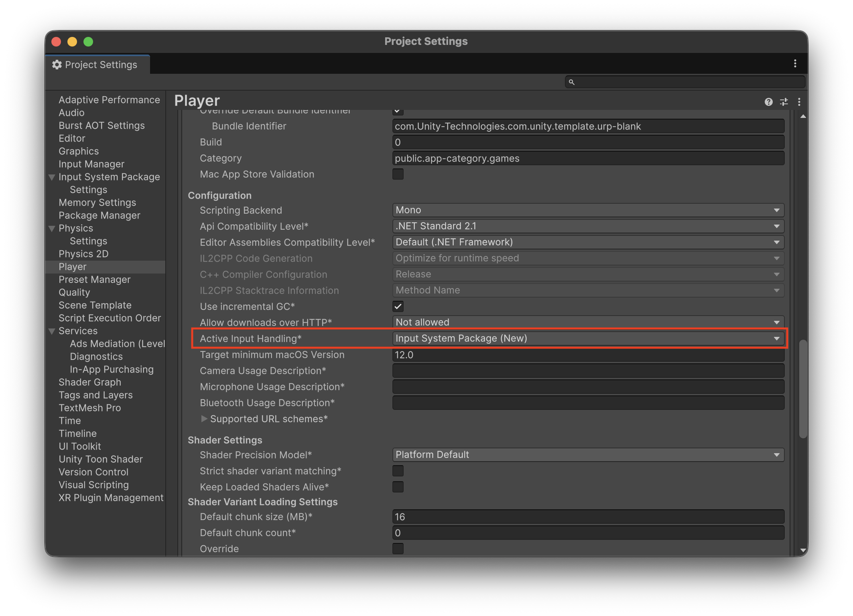Select Adaptive Performance in sidebar
Viewport: 853px width, 616px height.
(x=109, y=100)
